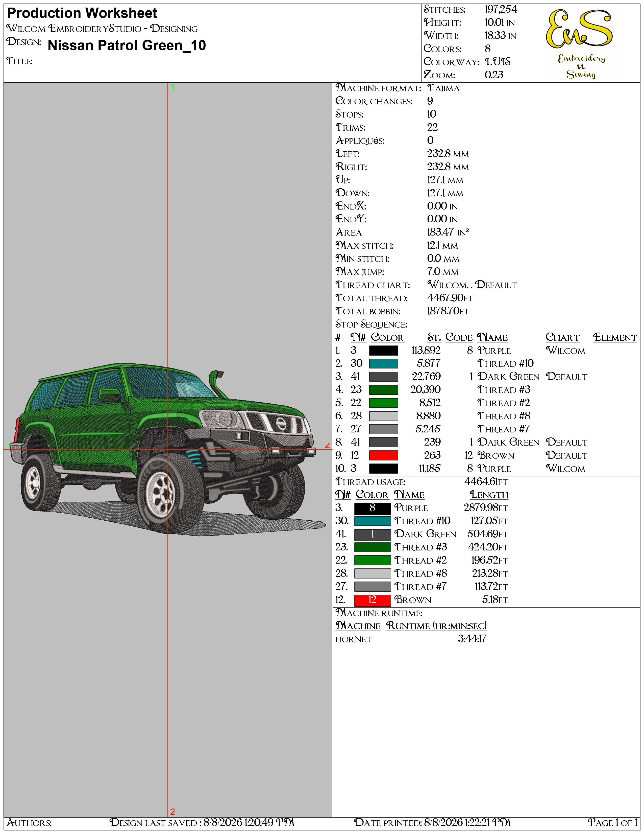Viewport: 644px width, 834px height.
Task: Select the "Code" column header
Action: tap(459, 338)
